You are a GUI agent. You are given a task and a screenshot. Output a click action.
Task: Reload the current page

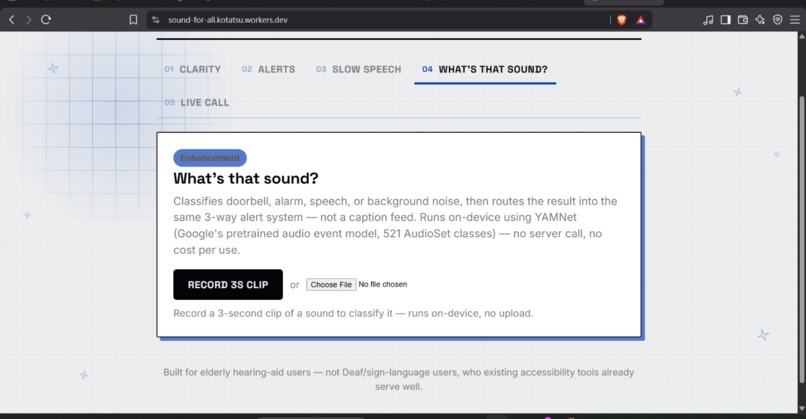tap(46, 20)
